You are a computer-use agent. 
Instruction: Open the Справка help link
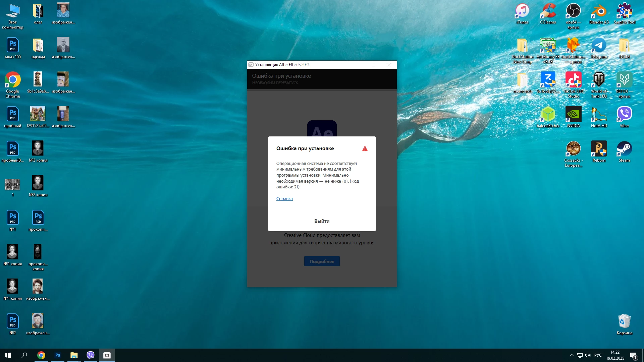[x=284, y=199]
